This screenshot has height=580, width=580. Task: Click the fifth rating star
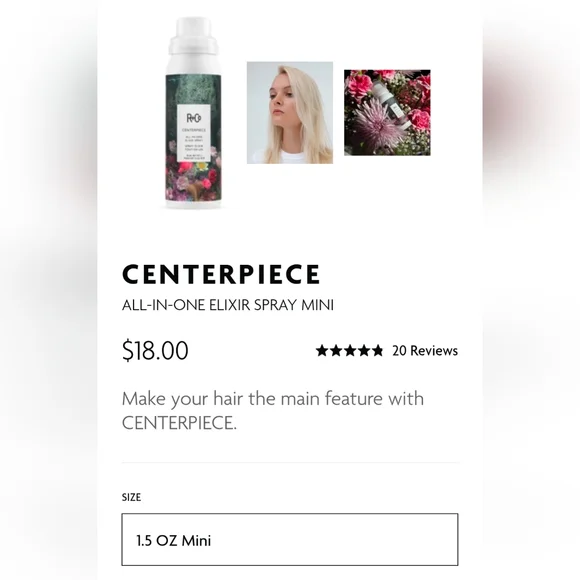tap(378, 350)
